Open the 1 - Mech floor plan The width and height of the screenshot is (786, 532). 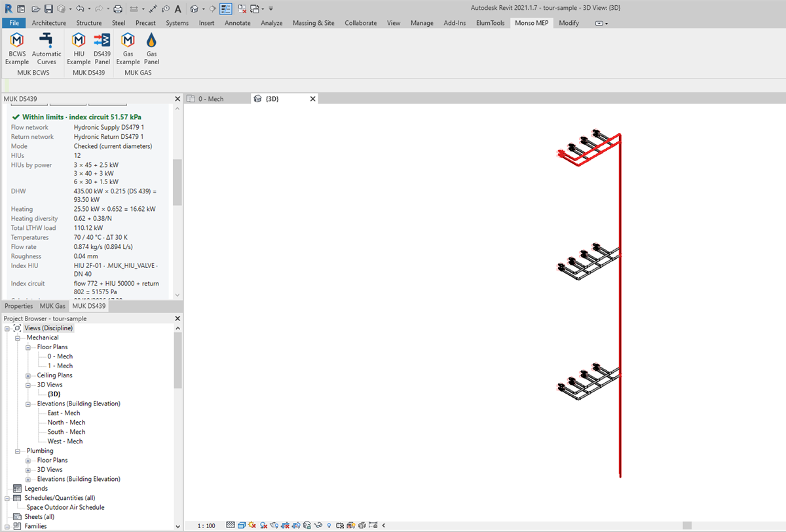(x=60, y=366)
